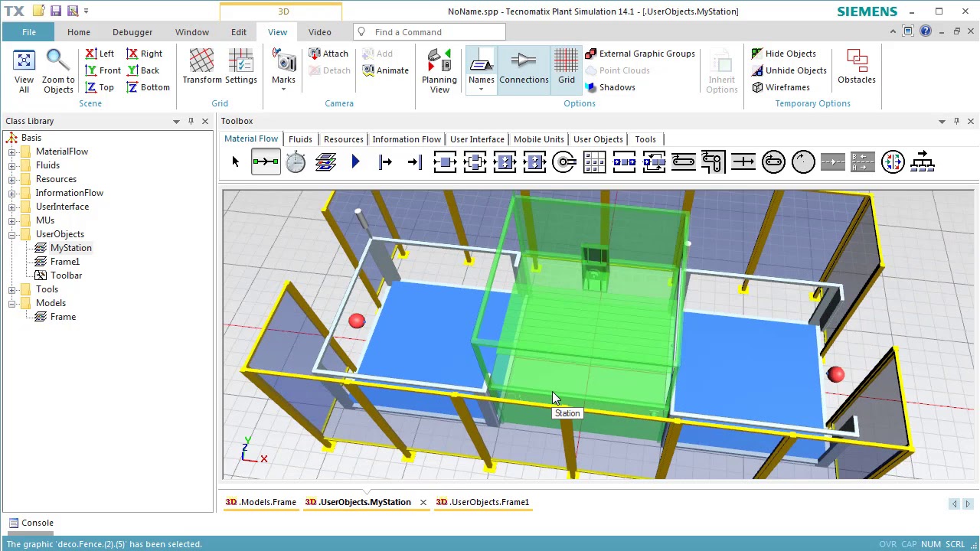The width and height of the screenshot is (980, 551).
Task: Select the ParallelProc station icon
Action: [x=475, y=161]
